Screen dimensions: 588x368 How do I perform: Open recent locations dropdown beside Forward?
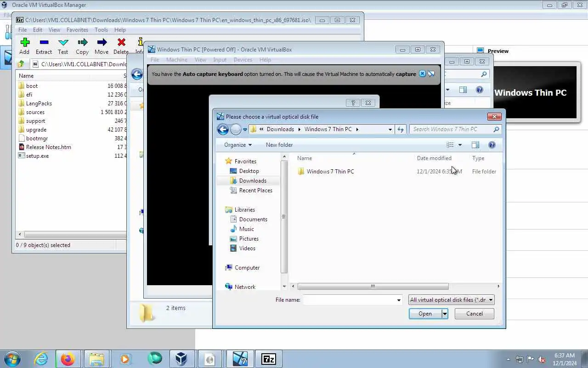(245, 129)
